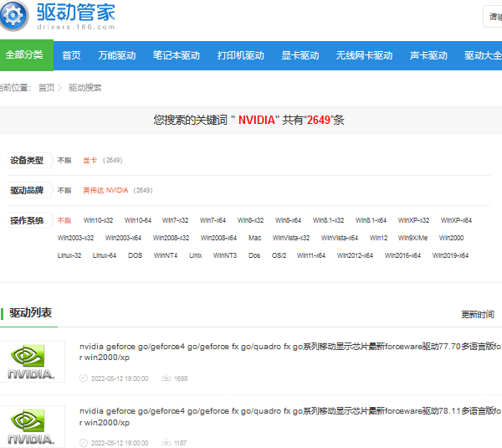Open 声卡驱动 navigation item
The width and height of the screenshot is (502, 448).
pyautogui.click(x=428, y=55)
